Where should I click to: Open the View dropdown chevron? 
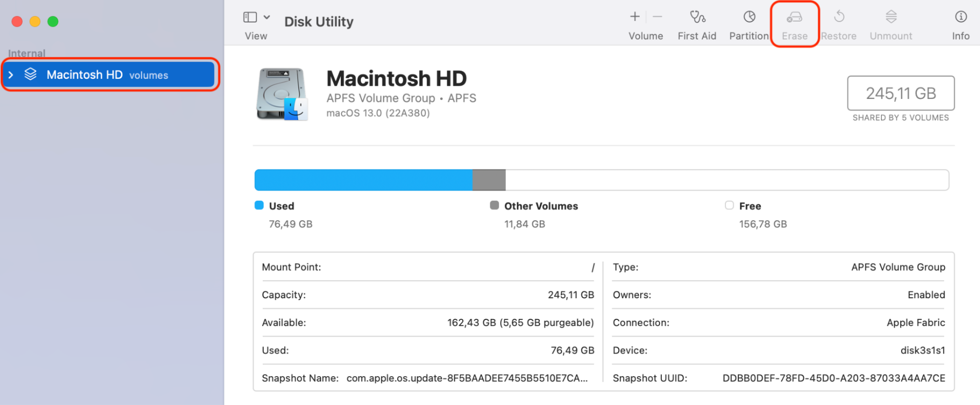267,17
